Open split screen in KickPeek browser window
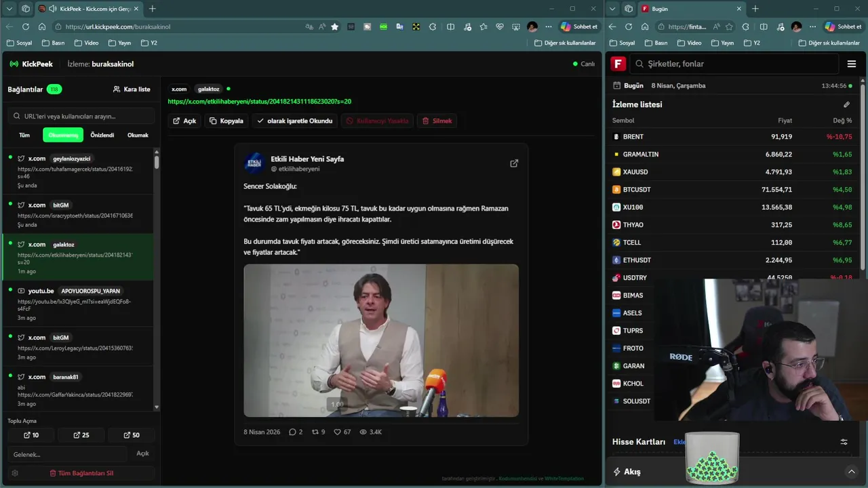This screenshot has width=868, height=488. click(x=450, y=26)
